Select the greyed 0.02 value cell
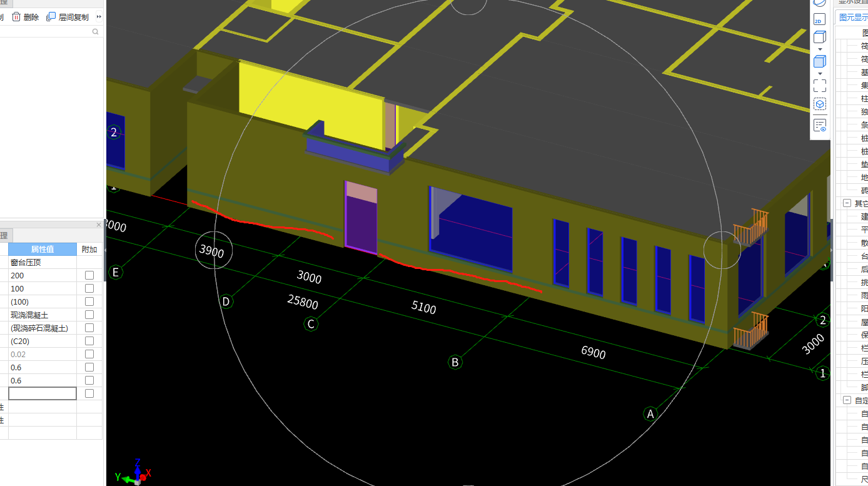Image resolution: width=868 pixels, height=486 pixels. tap(43, 354)
